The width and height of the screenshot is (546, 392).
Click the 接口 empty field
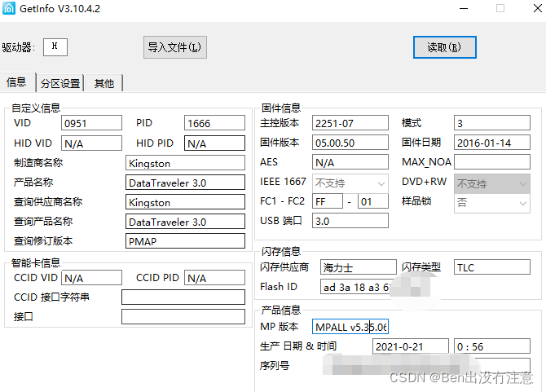tap(183, 317)
